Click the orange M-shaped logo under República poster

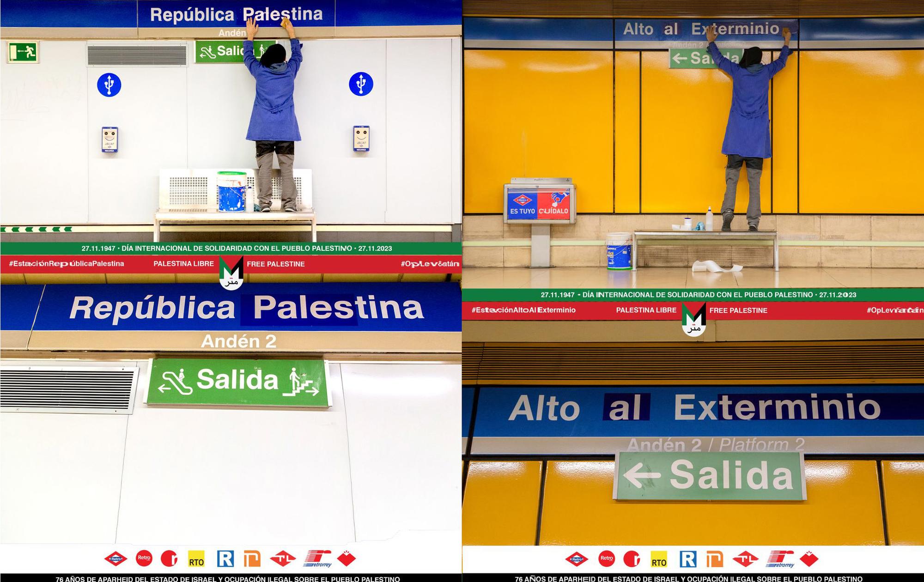pos(252,559)
